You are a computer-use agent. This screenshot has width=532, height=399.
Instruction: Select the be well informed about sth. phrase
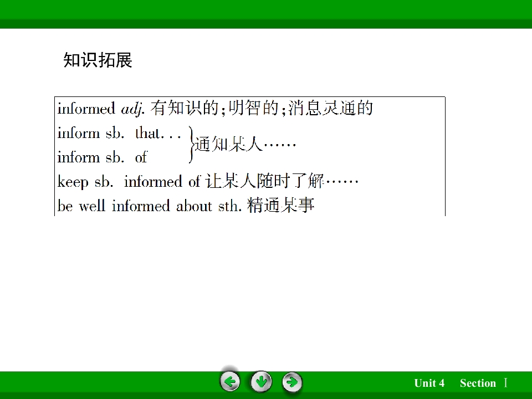point(150,206)
